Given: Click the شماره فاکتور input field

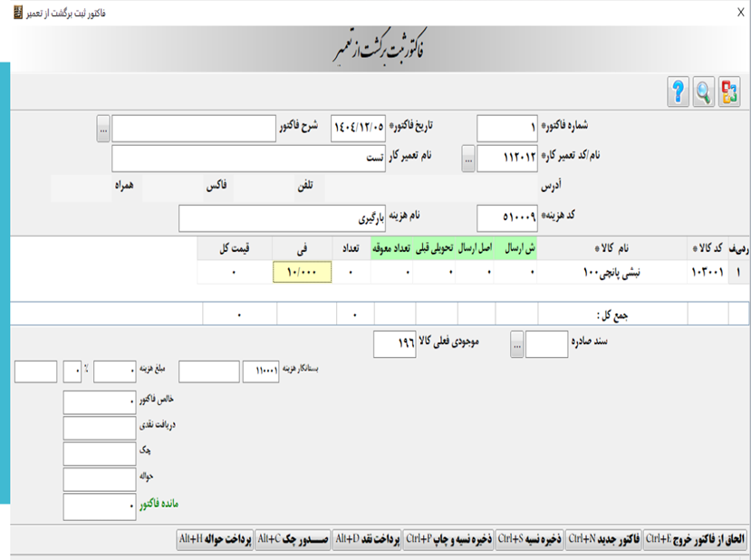Looking at the screenshot, I should tap(507, 129).
